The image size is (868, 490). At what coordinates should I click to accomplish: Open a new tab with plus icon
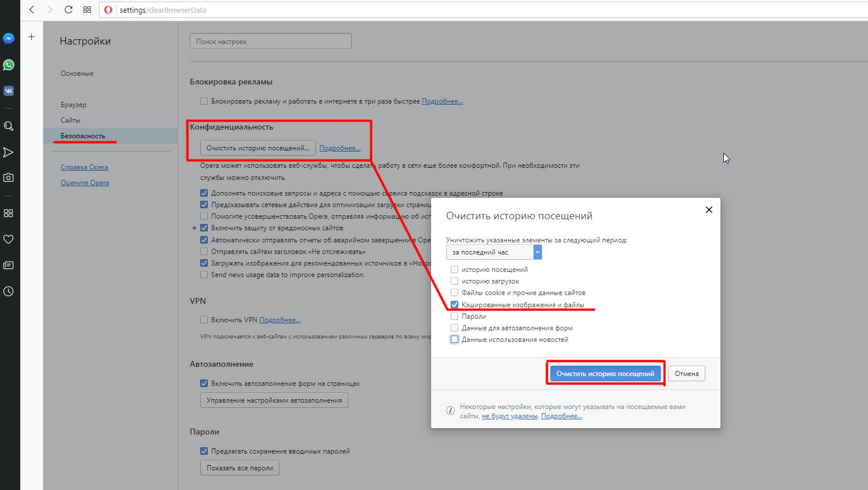click(32, 36)
